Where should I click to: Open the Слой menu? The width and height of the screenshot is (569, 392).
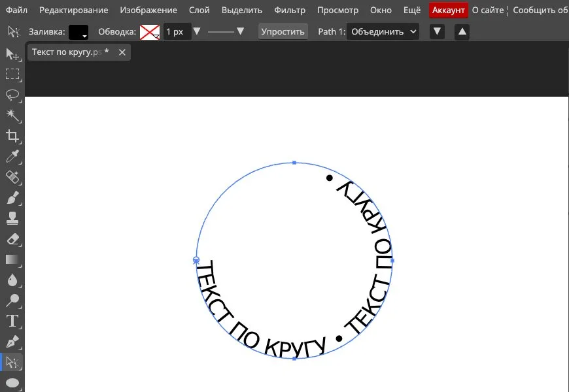199,10
